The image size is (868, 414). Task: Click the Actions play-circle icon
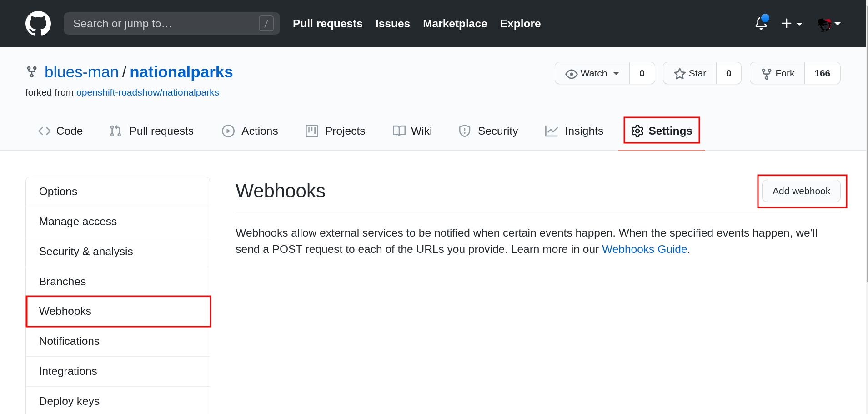click(228, 131)
